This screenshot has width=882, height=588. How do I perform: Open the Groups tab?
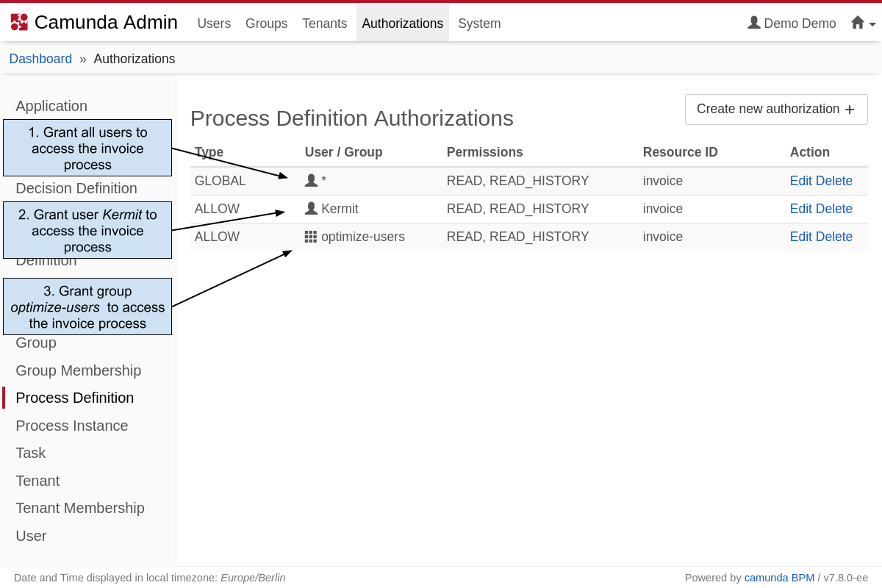[x=266, y=24]
